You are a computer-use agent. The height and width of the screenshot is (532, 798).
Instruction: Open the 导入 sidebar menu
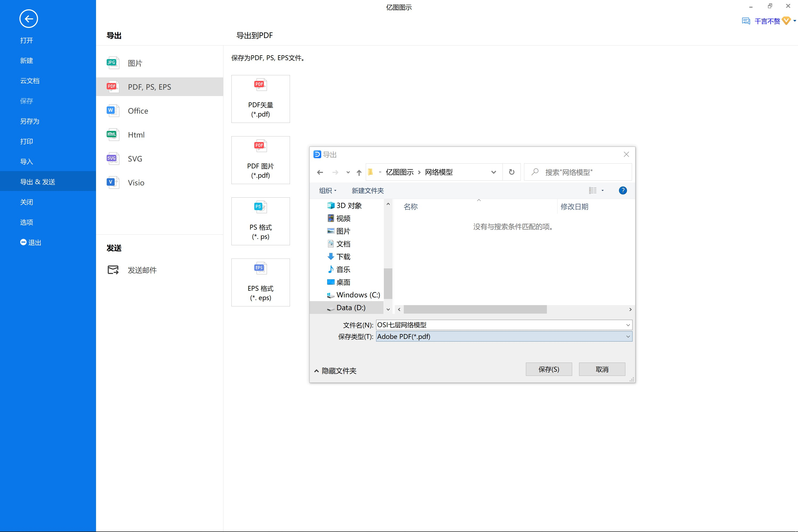(26, 161)
